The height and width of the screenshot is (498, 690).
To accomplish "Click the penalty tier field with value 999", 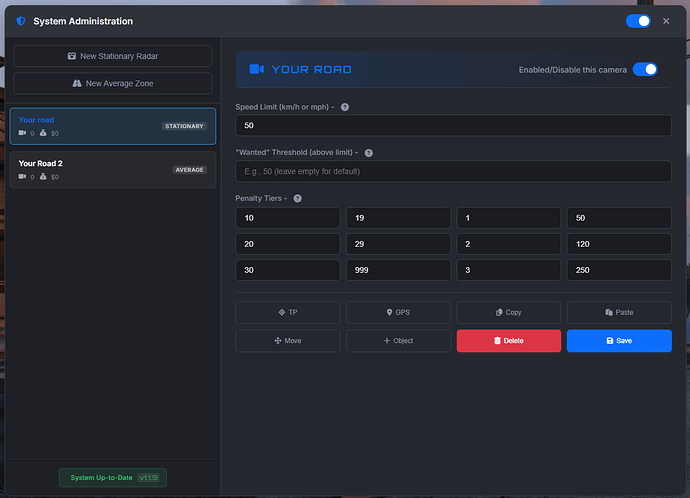I will pyautogui.click(x=398, y=270).
